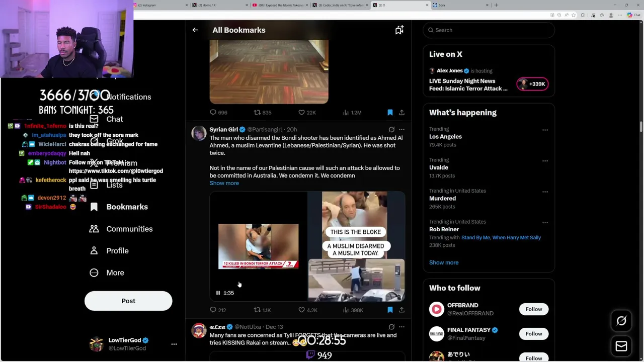Remove bookmark on the Syrian Girl post

(x=390, y=310)
